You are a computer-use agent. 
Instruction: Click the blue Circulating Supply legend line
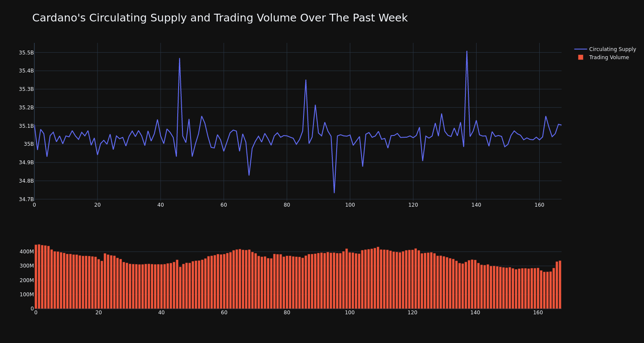(x=580, y=49)
